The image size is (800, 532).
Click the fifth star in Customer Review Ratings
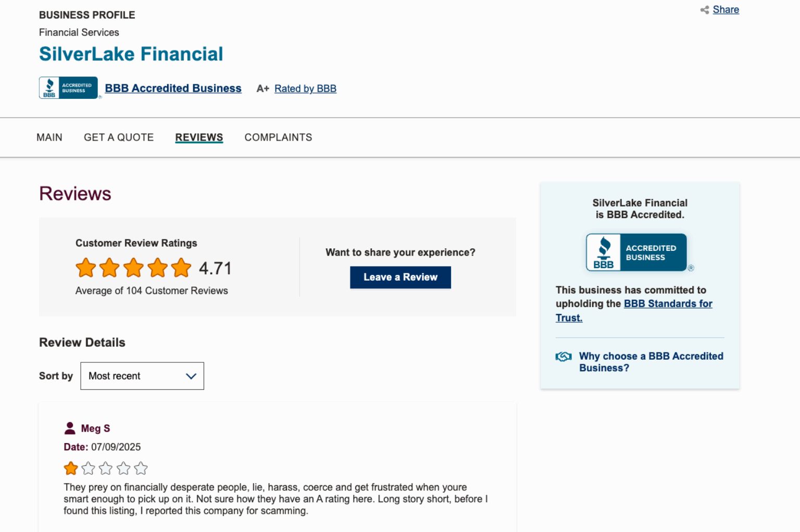coord(181,268)
